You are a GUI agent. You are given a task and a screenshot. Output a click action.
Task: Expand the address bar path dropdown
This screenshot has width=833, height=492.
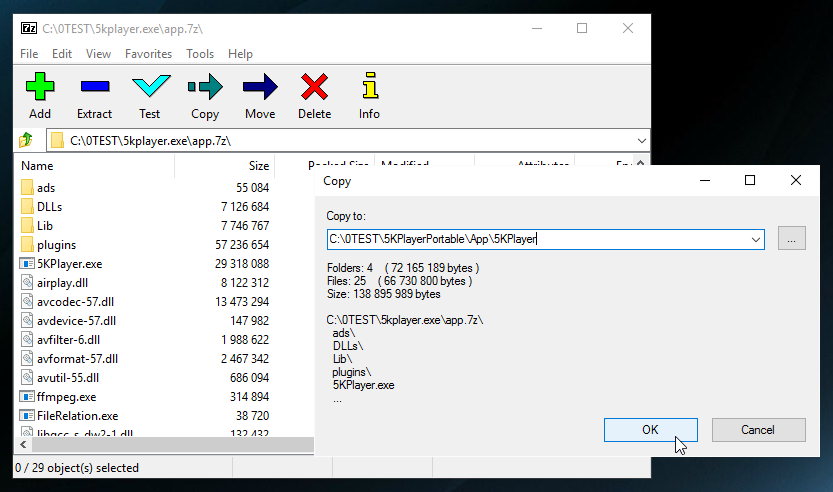click(641, 141)
